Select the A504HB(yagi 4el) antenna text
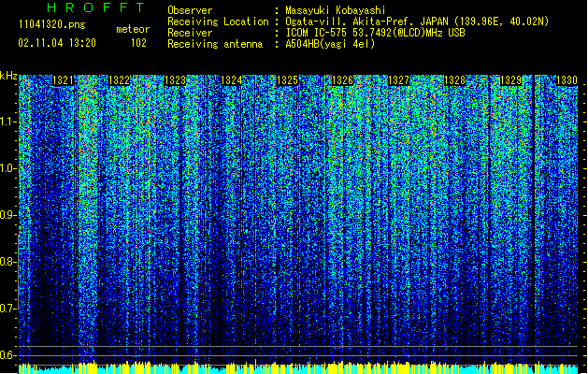Screen dimensions: 588x374 330,44
